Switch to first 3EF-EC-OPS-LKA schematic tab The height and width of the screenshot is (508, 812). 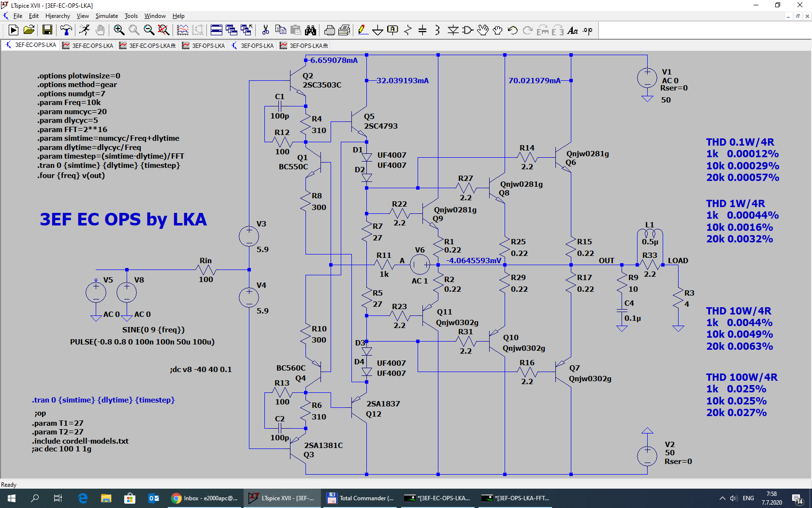pyautogui.click(x=30, y=45)
